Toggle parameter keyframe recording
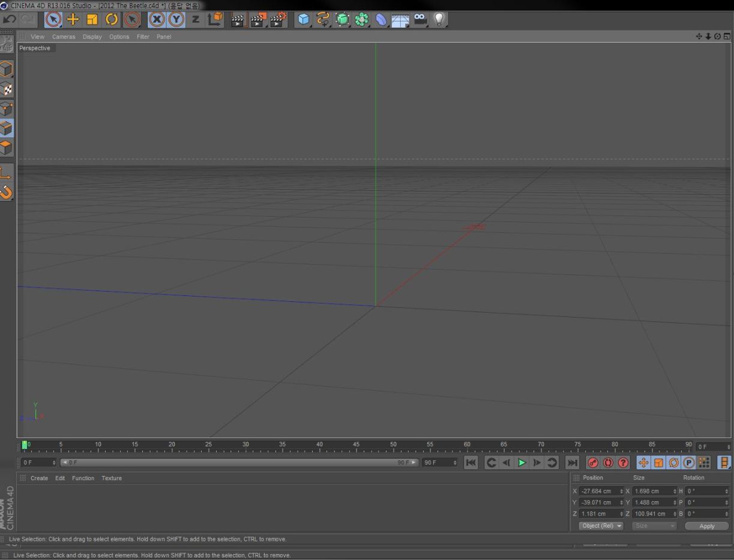The width and height of the screenshot is (734, 560). pos(688,463)
